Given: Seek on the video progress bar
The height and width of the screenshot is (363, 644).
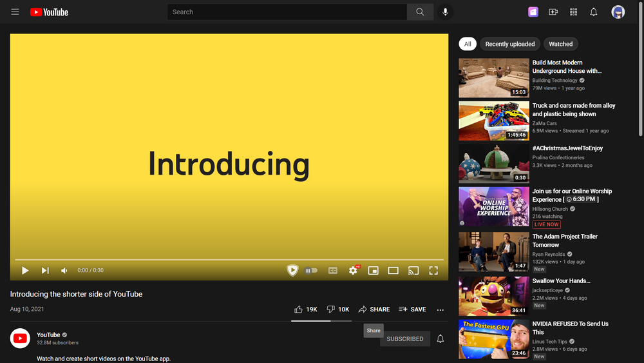Looking at the screenshot, I should click(229, 260).
